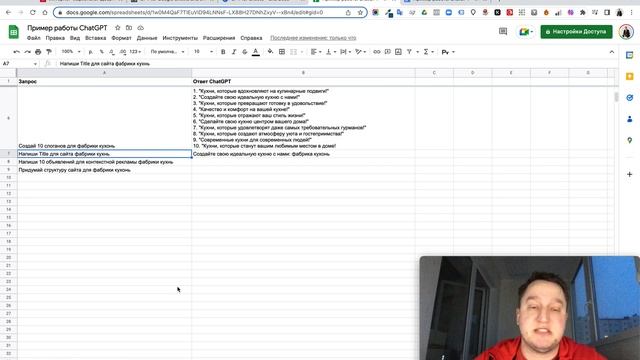Open input tools dropdown in toolbar
Image resolution: width=640 pixels, height=360 pixels.
[448, 52]
